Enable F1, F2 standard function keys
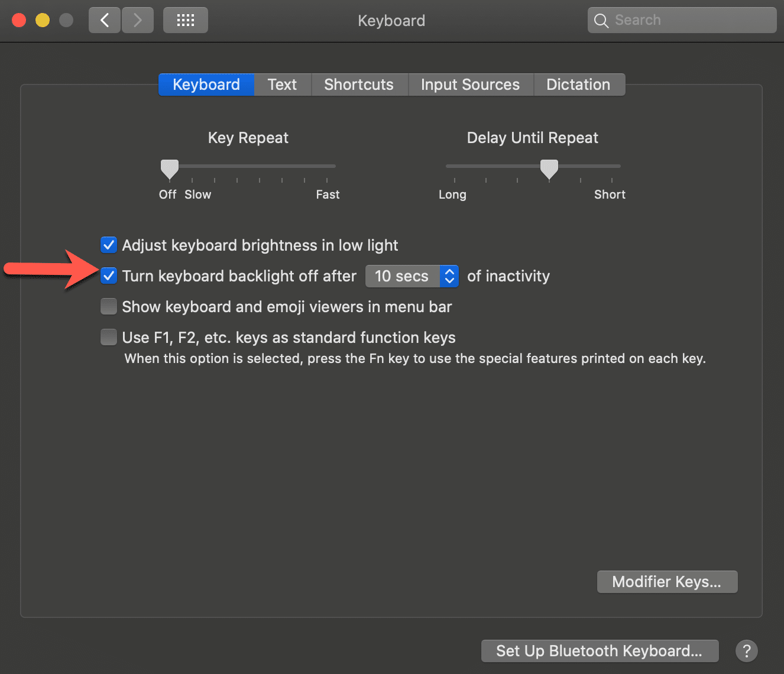This screenshot has width=784, height=674. (109, 337)
